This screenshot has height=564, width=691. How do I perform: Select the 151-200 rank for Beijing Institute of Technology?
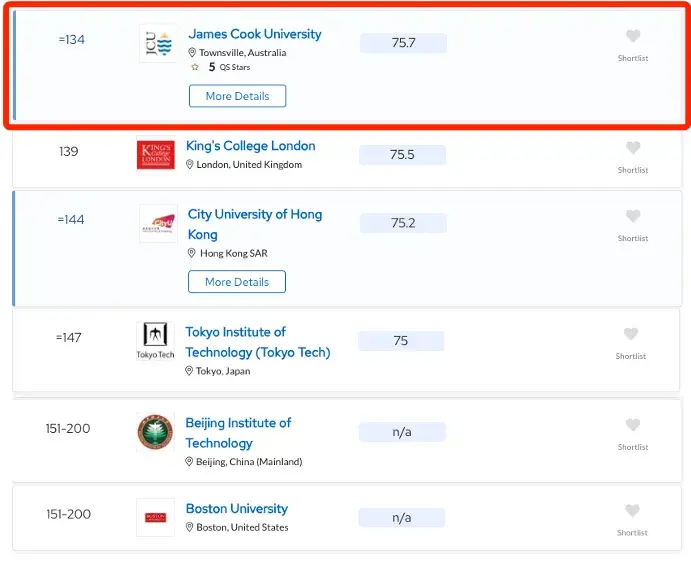coord(68,428)
